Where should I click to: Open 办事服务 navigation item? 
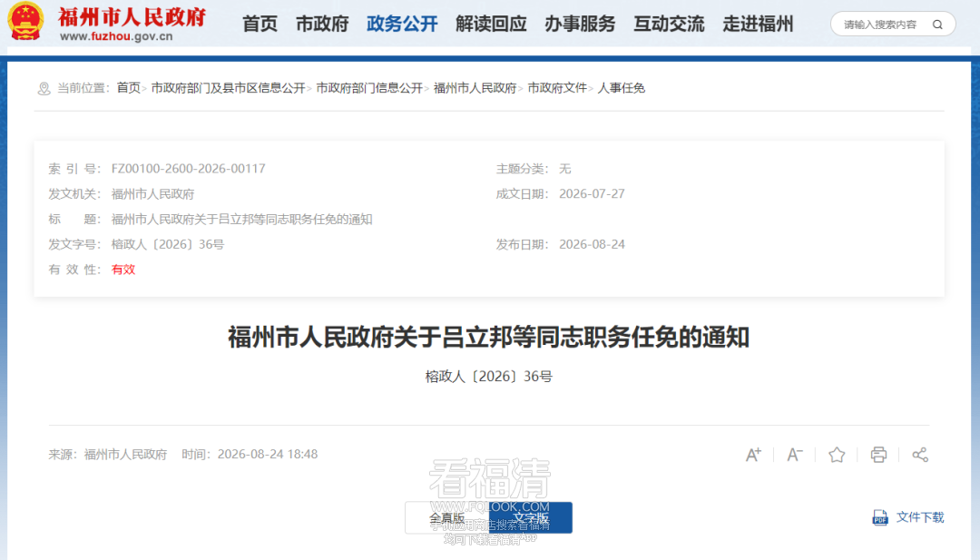(580, 25)
